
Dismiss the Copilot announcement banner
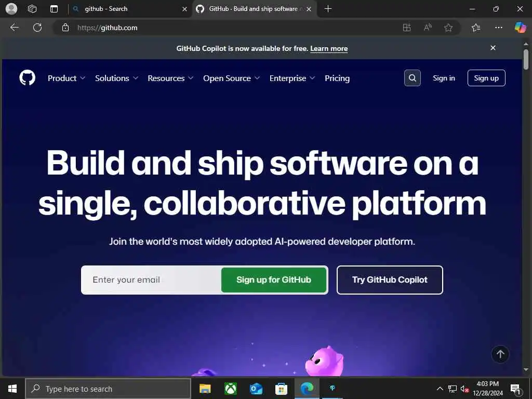click(493, 48)
